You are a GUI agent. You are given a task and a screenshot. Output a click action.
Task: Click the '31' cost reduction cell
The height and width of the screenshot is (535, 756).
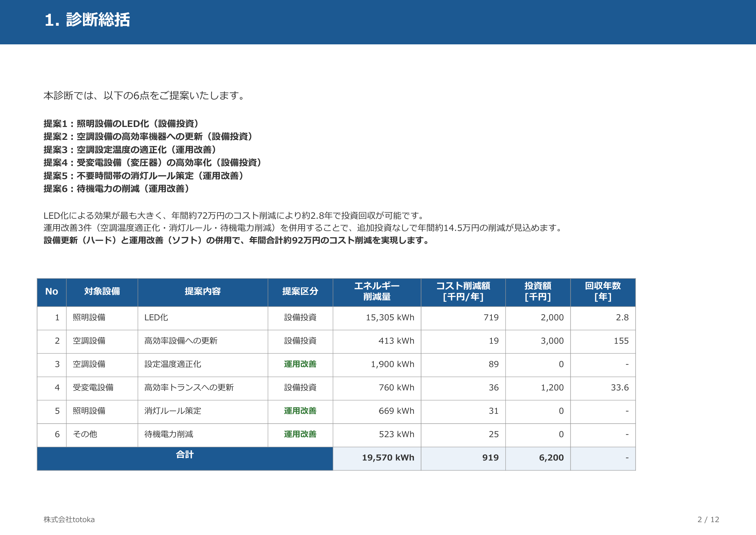click(463, 412)
